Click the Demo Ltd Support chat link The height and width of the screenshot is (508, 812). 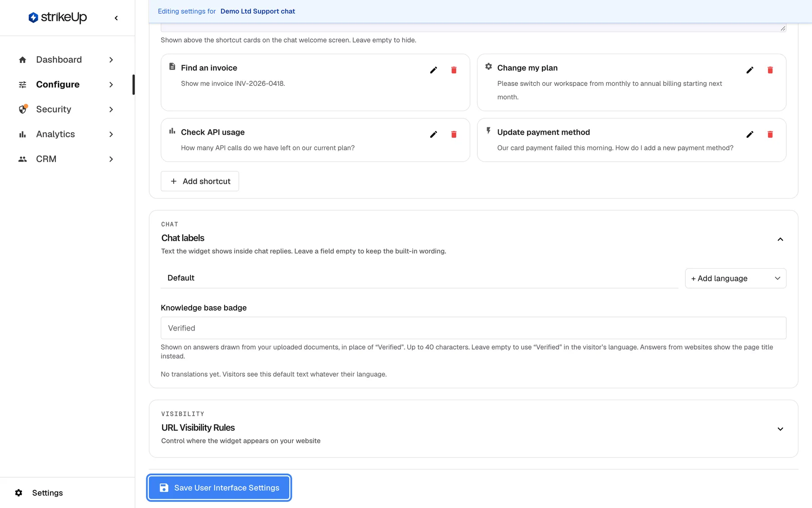tap(258, 11)
